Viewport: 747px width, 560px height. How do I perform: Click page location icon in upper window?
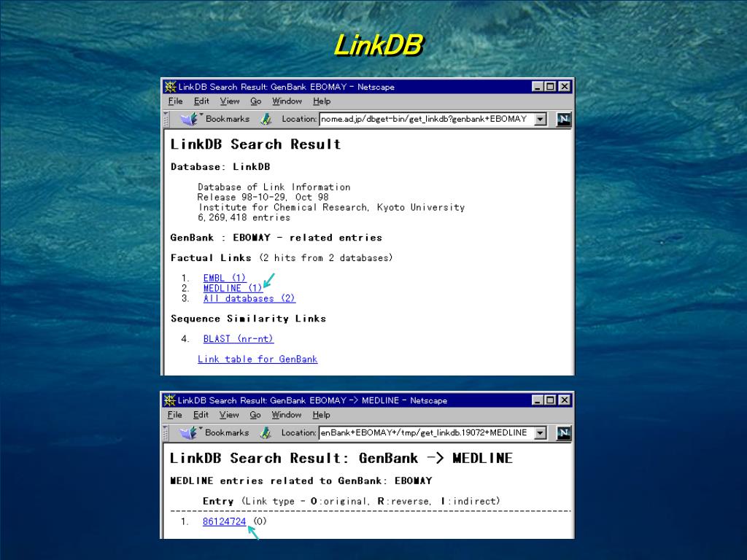(x=266, y=119)
